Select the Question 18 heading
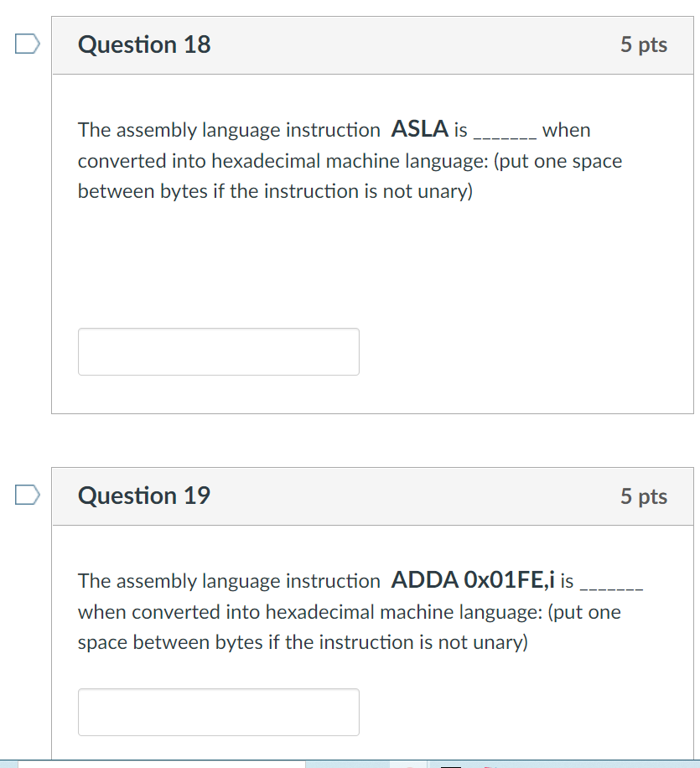The height and width of the screenshot is (768, 700). (x=143, y=45)
